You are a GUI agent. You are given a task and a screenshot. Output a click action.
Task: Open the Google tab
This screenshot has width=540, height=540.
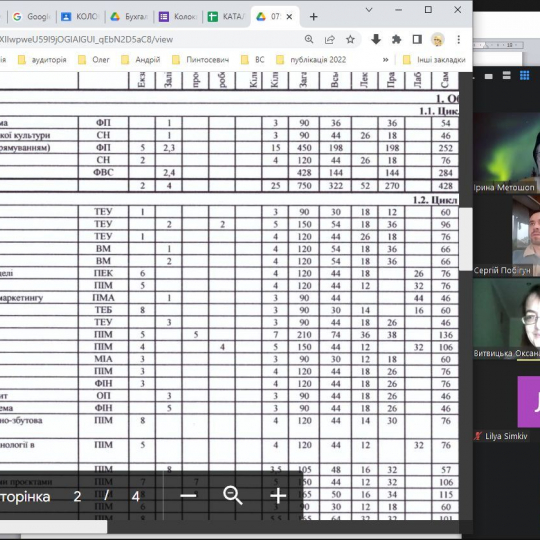tap(32, 17)
